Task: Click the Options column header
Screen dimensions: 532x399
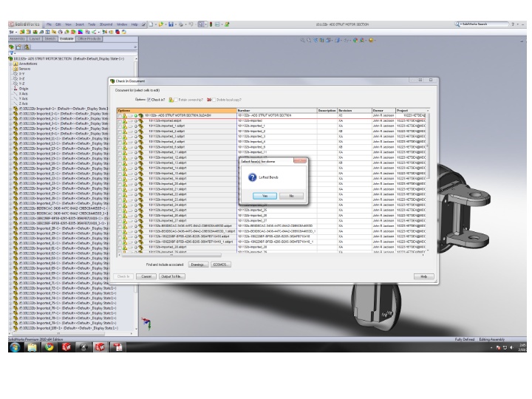Action: click(177, 111)
